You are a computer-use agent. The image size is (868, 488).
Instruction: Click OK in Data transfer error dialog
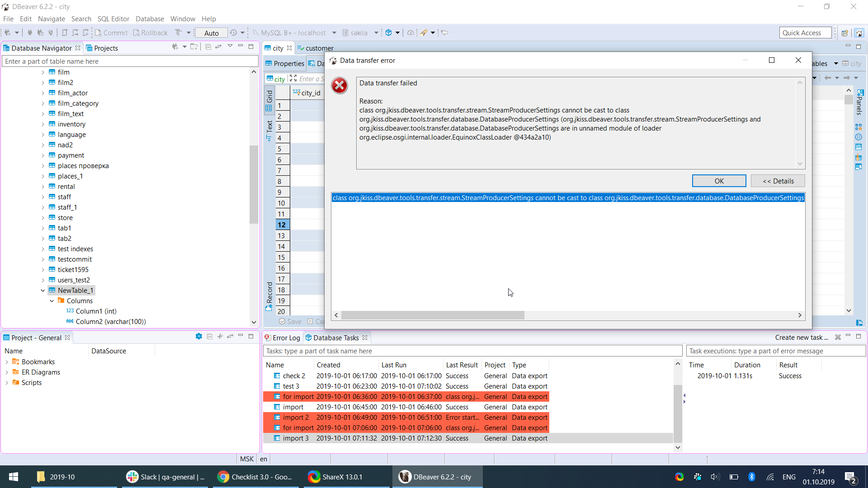(x=719, y=181)
